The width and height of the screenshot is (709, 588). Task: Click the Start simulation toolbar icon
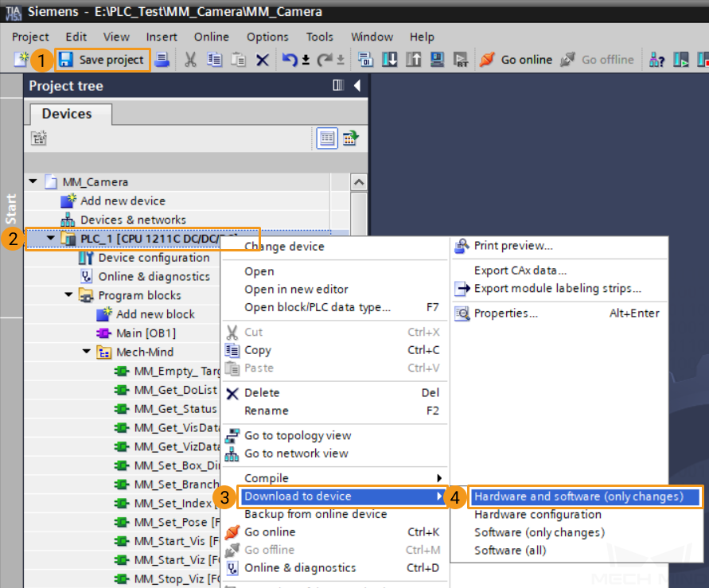[x=437, y=60]
